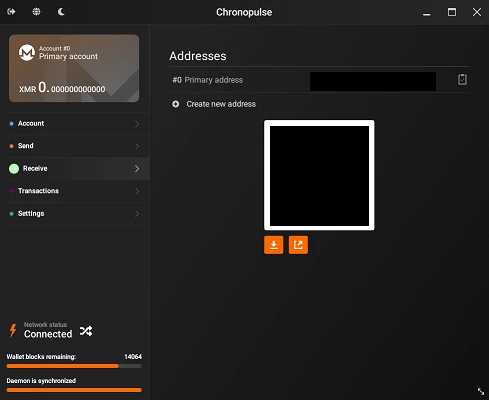The image size is (489, 400).
Task: Click the Monero logo on account card
Action: pyautogui.click(x=27, y=53)
